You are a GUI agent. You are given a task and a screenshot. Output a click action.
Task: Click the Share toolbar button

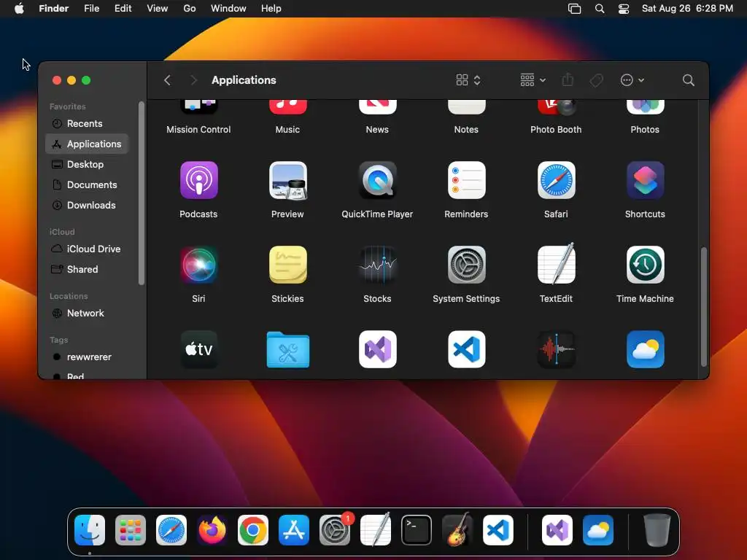point(568,80)
